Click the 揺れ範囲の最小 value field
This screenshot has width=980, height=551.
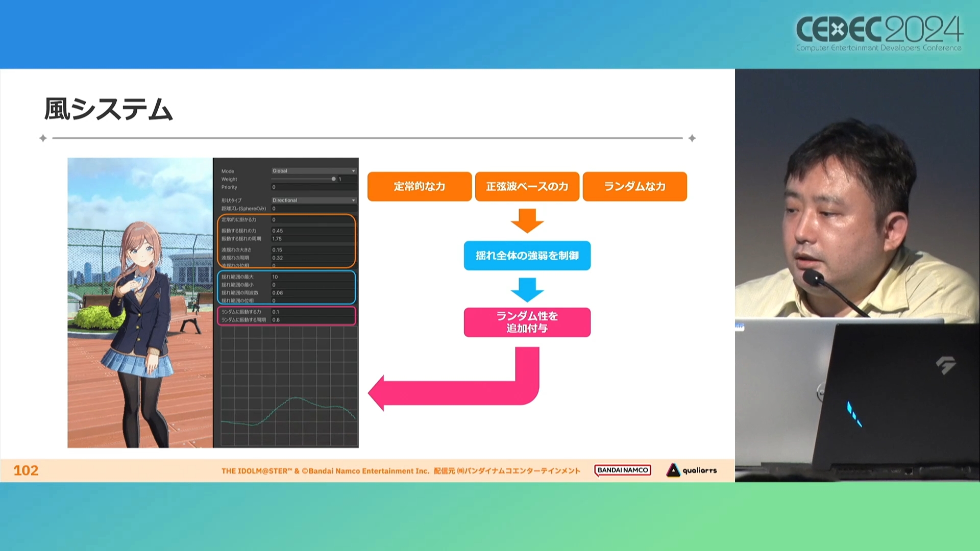pyautogui.click(x=313, y=285)
